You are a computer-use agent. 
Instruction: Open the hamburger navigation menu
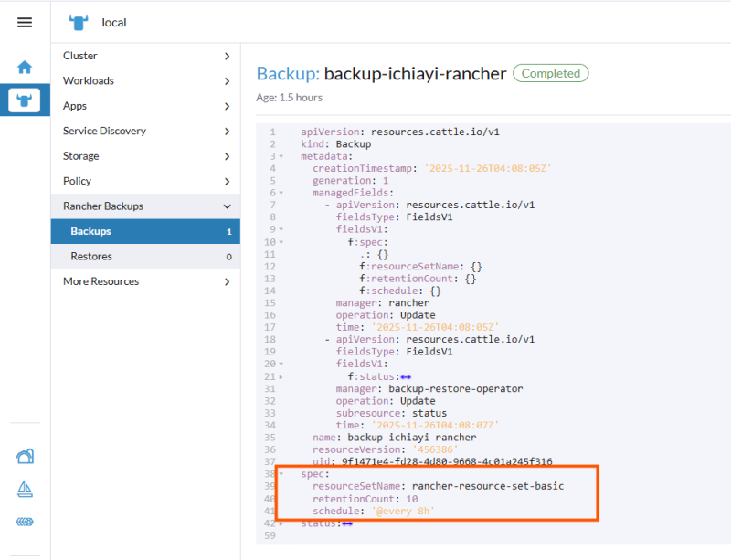click(x=25, y=22)
